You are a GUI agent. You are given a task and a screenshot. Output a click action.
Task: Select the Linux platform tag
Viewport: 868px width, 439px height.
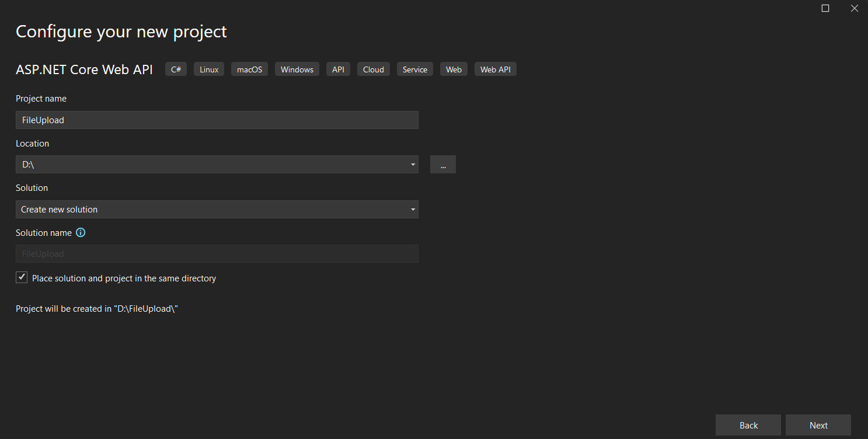tap(208, 69)
